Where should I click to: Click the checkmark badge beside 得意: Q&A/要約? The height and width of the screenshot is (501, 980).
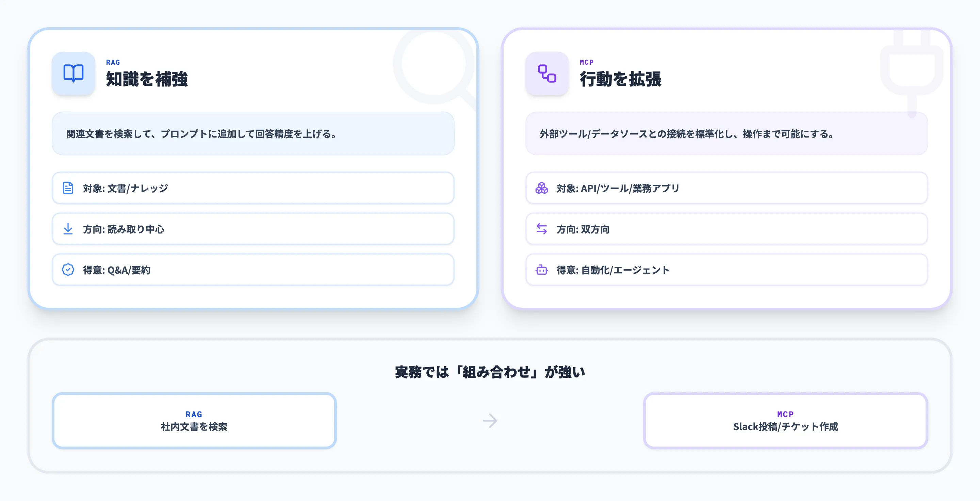[68, 270]
